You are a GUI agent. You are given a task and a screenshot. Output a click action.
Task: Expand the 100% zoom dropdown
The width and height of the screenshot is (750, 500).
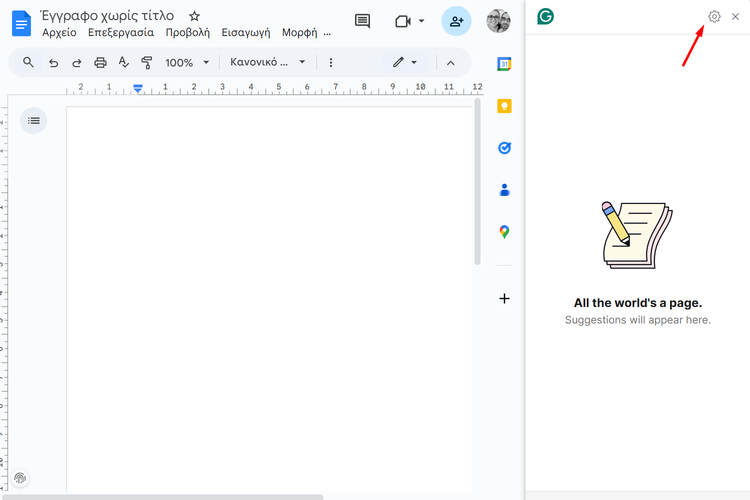click(x=187, y=62)
